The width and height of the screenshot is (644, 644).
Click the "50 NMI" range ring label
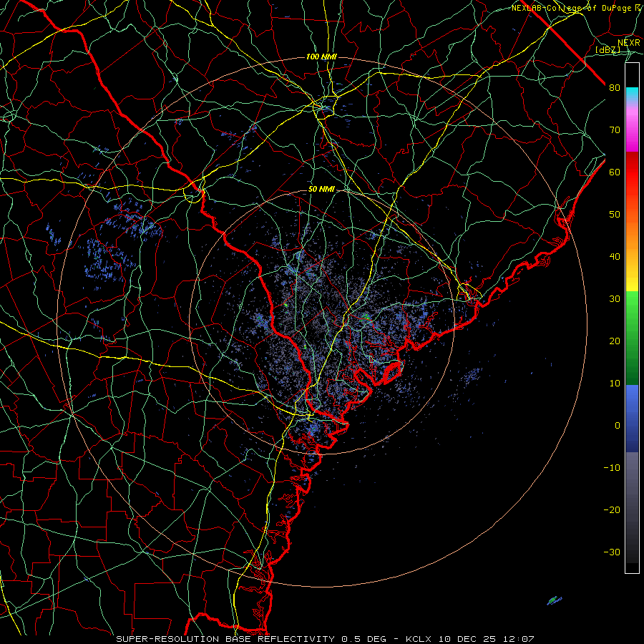tap(321, 190)
